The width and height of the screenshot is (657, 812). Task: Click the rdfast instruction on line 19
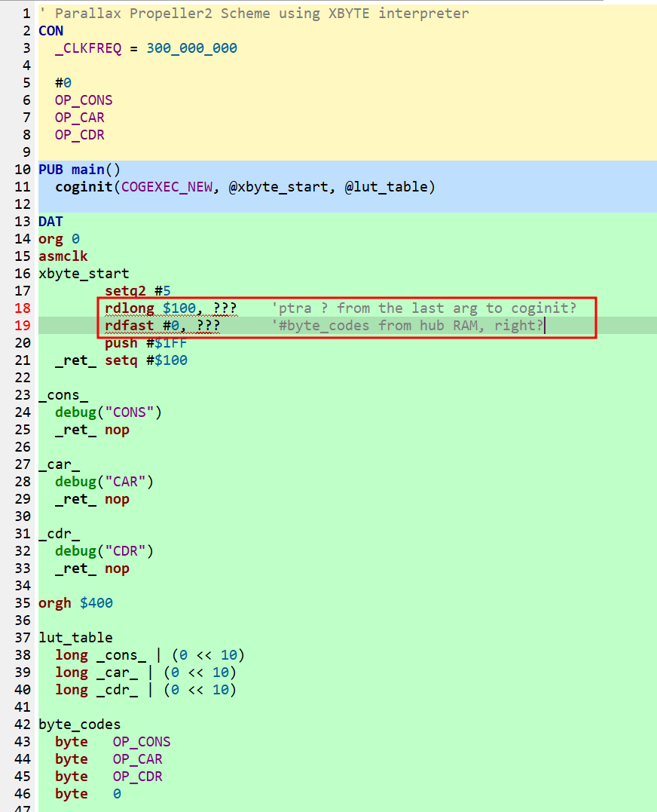(x=163, y=326)
